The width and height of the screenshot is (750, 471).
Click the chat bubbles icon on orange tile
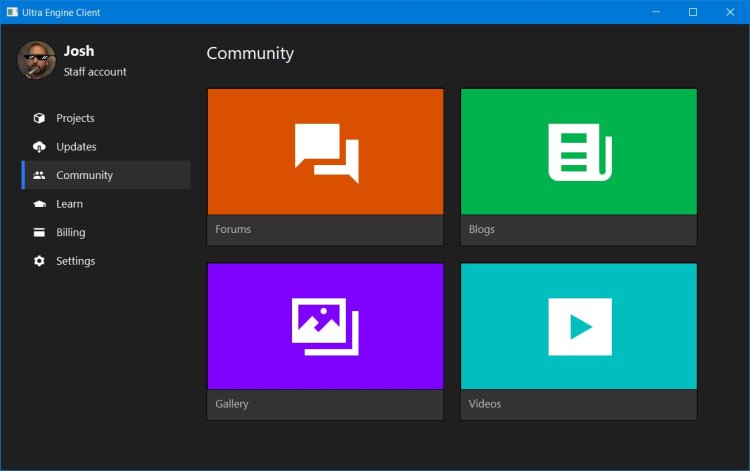point(326,152)
